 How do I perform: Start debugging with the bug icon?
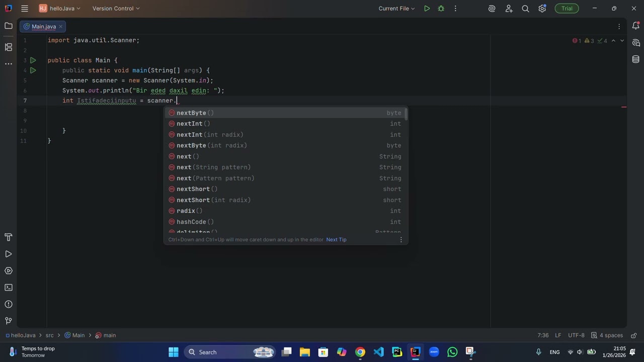[441, 9]
